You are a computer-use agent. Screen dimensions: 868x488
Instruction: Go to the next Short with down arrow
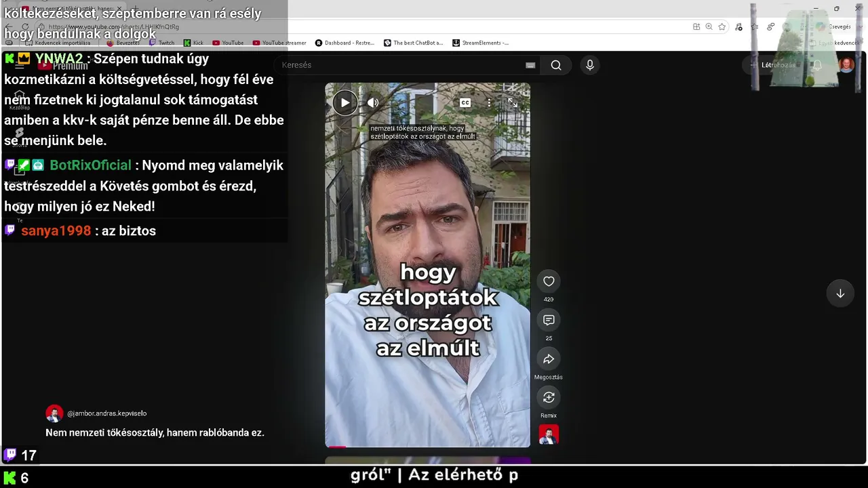[840, 293]
